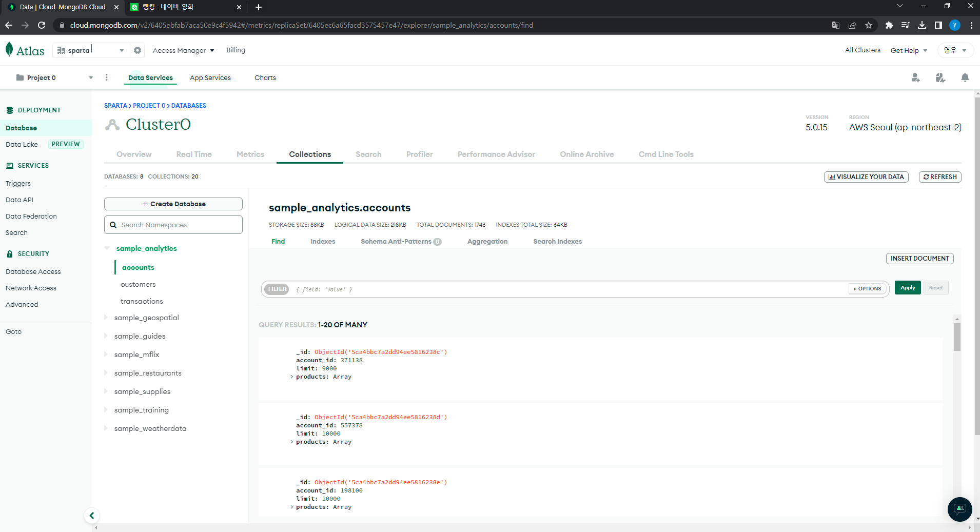The height and width of the screenshot is (532, 980).
Task: Open the project activity feed icon
Action: pyautogui.click(x=940, y=77)
